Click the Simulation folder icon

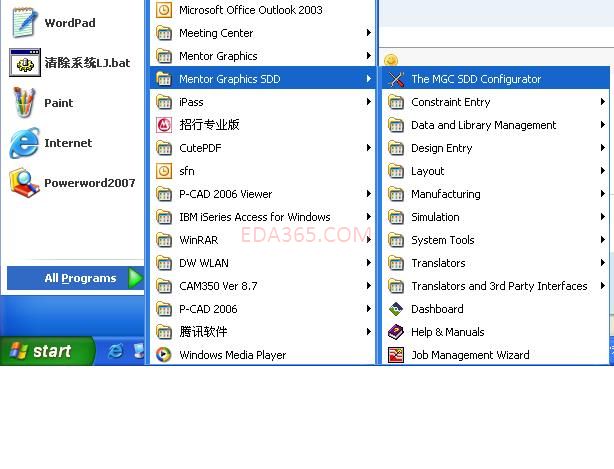click(x=396, y=217)
